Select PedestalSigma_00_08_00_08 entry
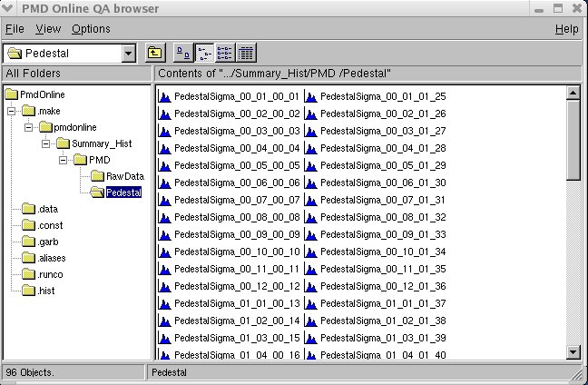 tap(230, 217)
